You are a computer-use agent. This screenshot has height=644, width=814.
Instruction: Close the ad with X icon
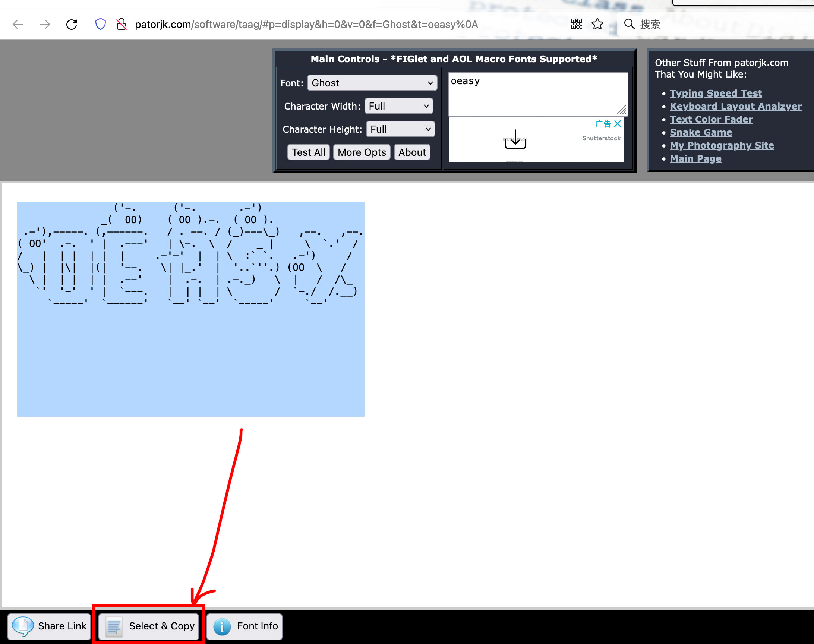tap(618, 124)
